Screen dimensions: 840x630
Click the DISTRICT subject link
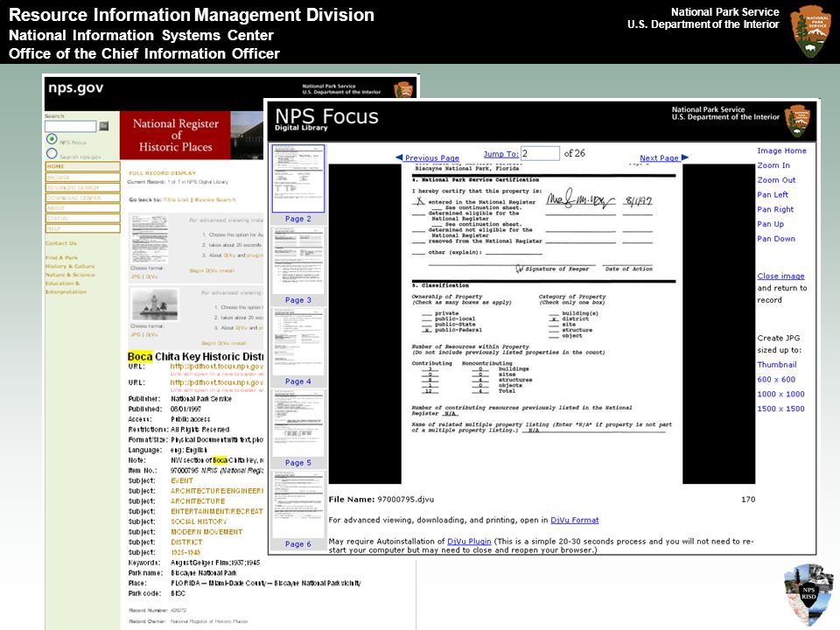(x=186, y=542)
